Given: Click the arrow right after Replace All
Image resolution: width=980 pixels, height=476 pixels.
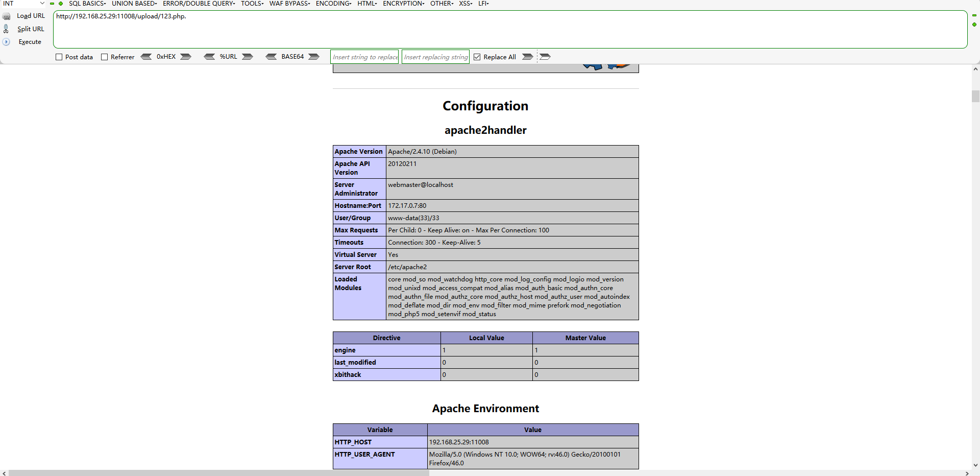Looking at the screenshot, I should click(x=528, y=57).
